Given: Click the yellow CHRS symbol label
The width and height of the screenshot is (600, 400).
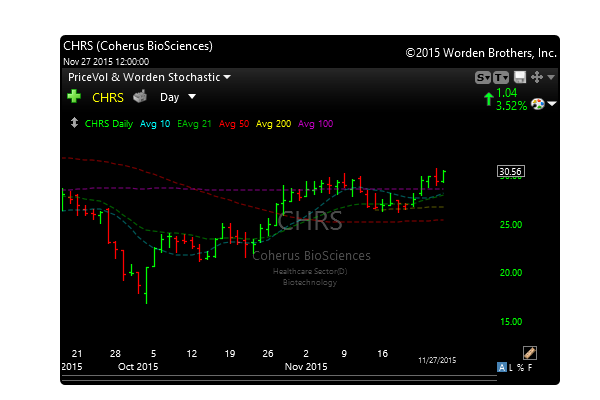Looking at the screenshot, I should (x=108, y=98).
